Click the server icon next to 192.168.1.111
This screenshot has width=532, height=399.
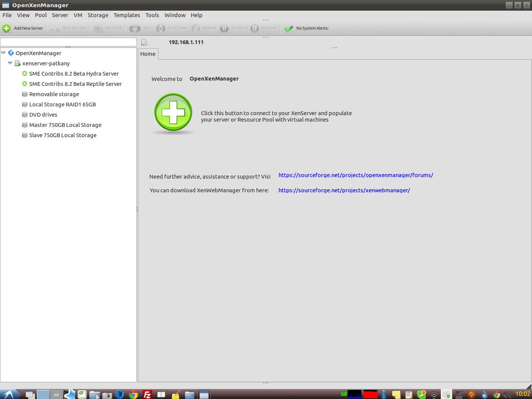[x=144, y=43]
